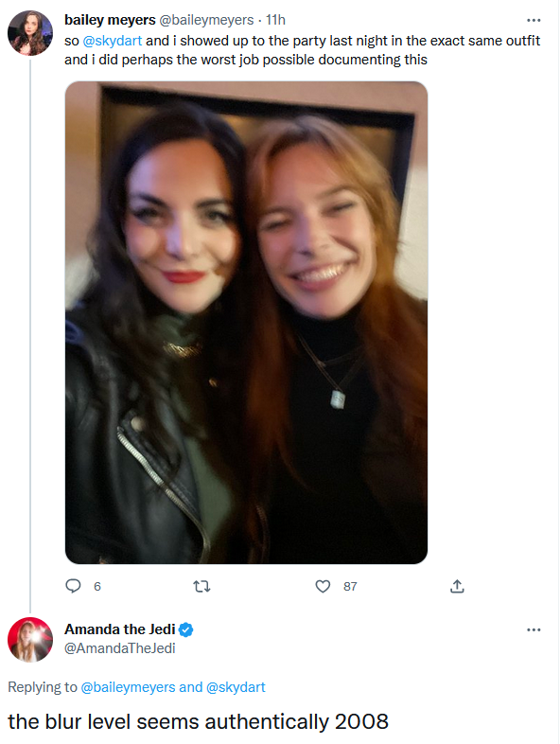Retweet bailey meyers' tweet
The height and width of the screenshot is (744, 560).
(202, 587)
